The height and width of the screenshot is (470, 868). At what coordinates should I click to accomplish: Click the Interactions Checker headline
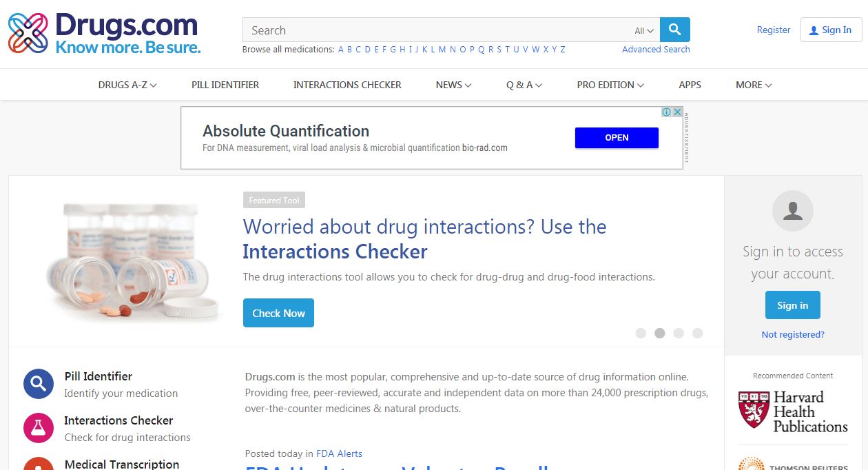335,252
